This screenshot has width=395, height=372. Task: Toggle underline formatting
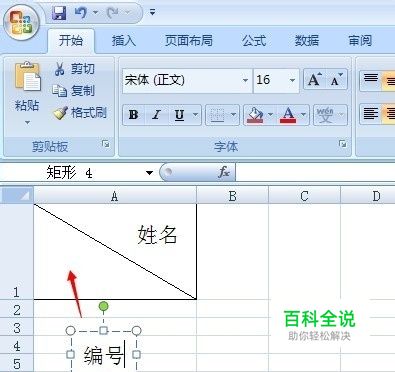tap(179, 115)
